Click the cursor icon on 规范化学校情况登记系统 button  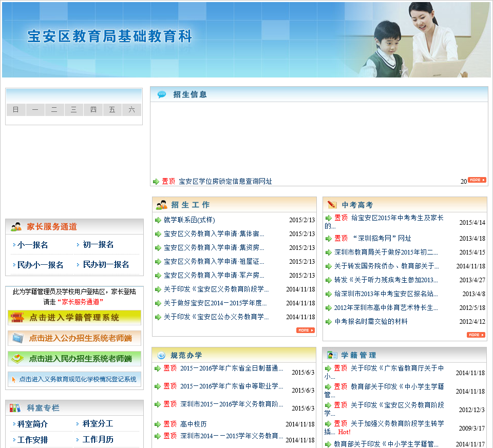13,379
